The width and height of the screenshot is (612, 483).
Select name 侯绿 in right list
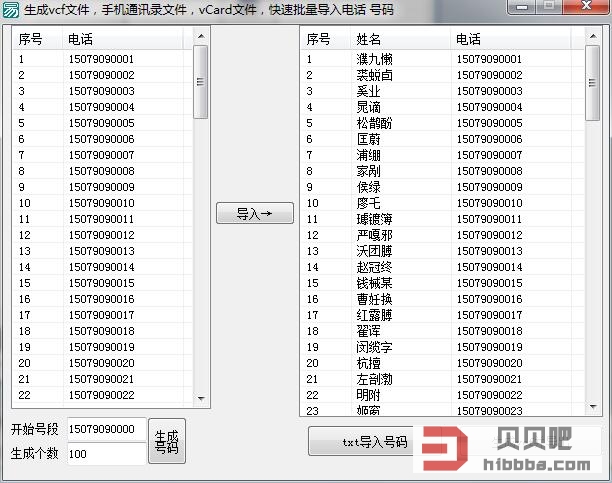click(x=368, y=187)
